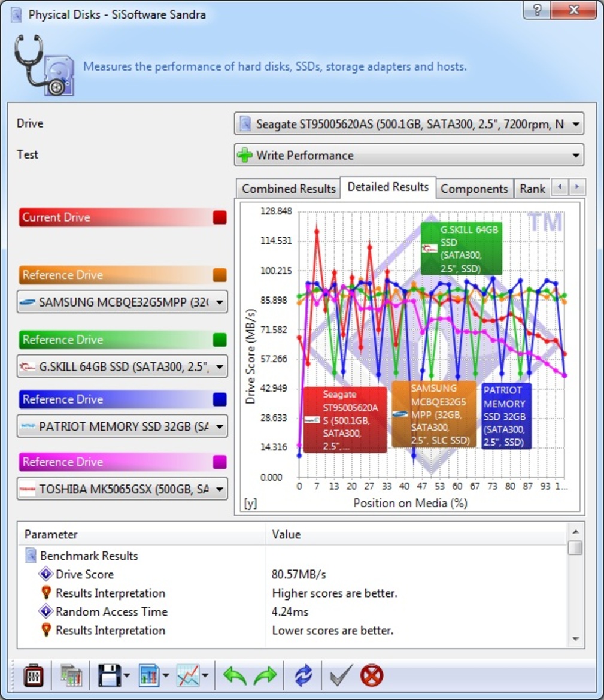Click the system/report icon next to options
This screenshot has width=604, height=700.
pos(71,675)
